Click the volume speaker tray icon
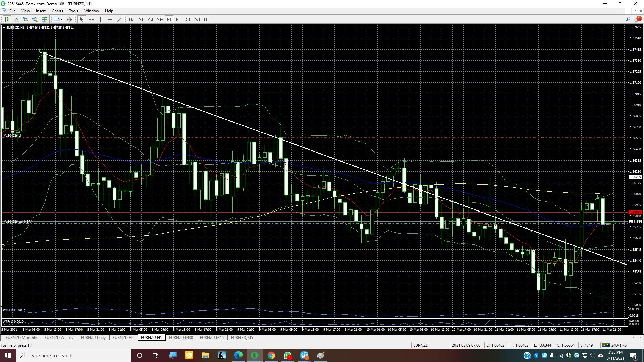Image resolution: width=644 pixels, height=362 pixels. (x=592, y=355)
